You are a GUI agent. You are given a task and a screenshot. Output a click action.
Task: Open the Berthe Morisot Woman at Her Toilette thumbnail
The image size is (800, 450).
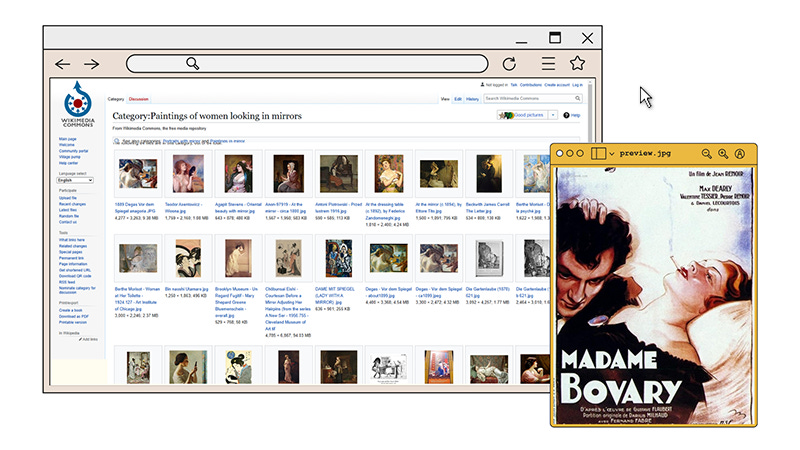pyautogui.click(x=138, y=259)
